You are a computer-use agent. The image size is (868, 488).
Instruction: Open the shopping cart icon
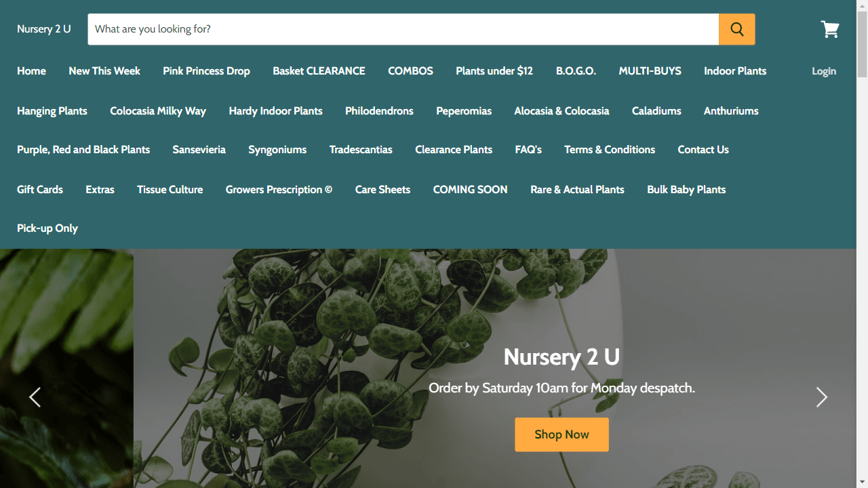(830, 29)
